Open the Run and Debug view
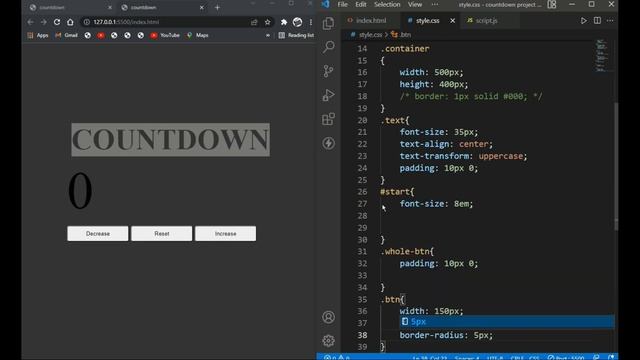 point(329,95)
